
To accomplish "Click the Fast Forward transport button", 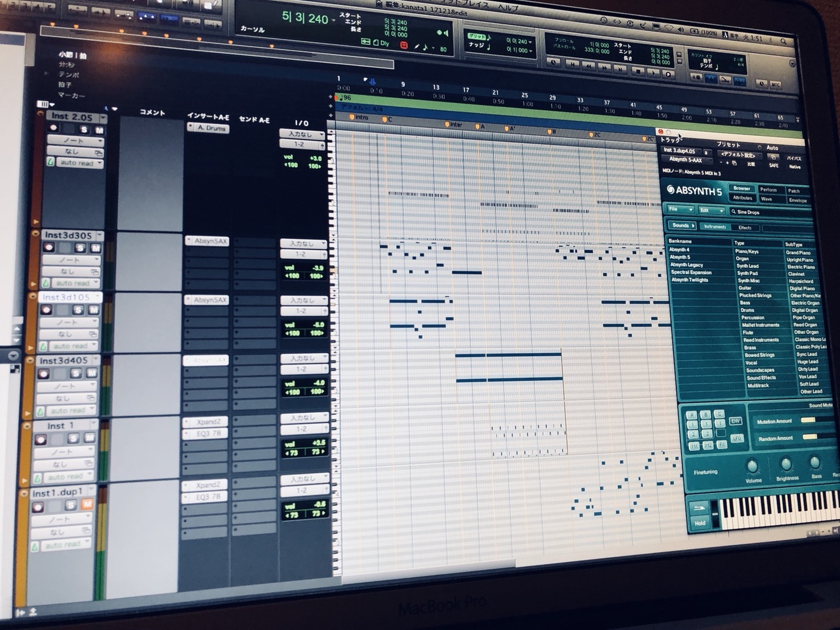I will pos(605,68).
